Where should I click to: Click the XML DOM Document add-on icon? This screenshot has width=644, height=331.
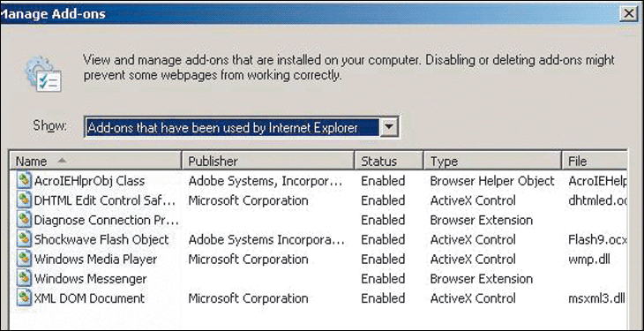[24, 298]
